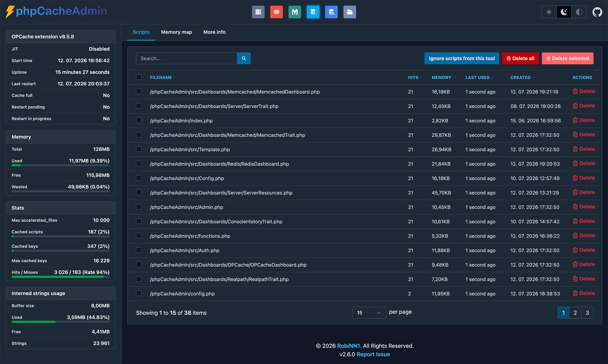This screenshot has width=608, height=364.
Task: Click Delete text for /phpCacheAdmin/config.php row
Action: [x=587, y=293]
